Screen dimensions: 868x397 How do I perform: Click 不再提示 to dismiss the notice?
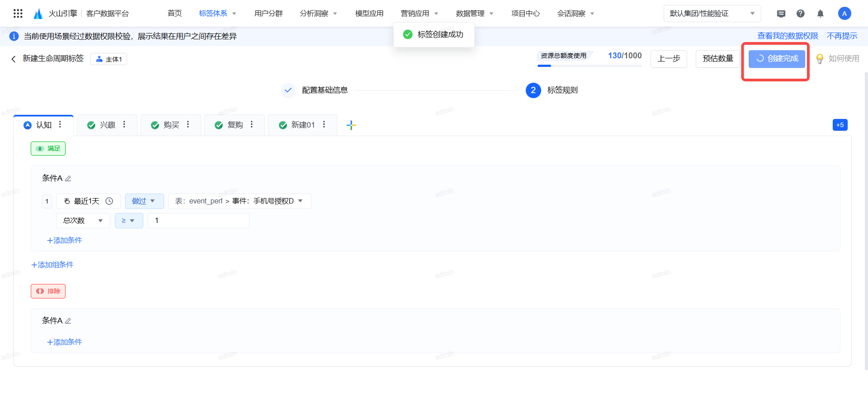coord(842,36)
